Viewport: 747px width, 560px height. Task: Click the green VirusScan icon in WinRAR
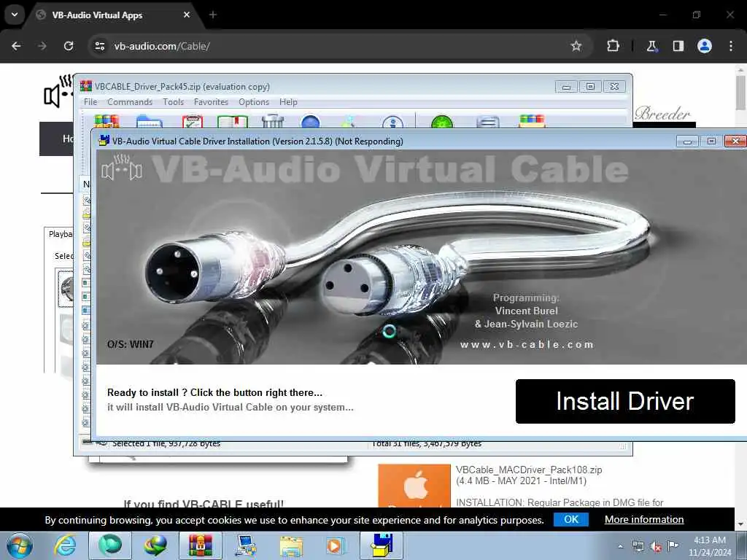(x=441, y=122)
